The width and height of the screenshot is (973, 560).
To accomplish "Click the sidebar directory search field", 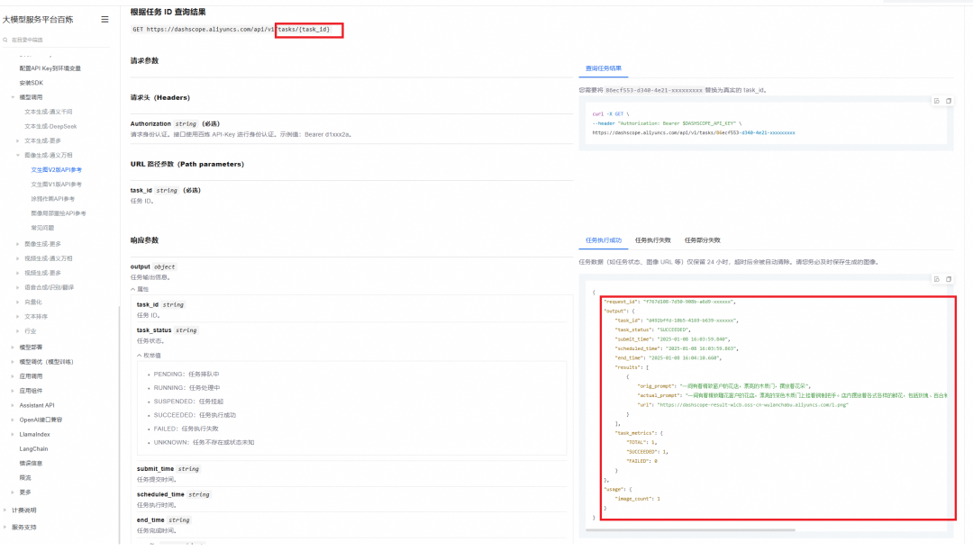I will pos(59,40).
